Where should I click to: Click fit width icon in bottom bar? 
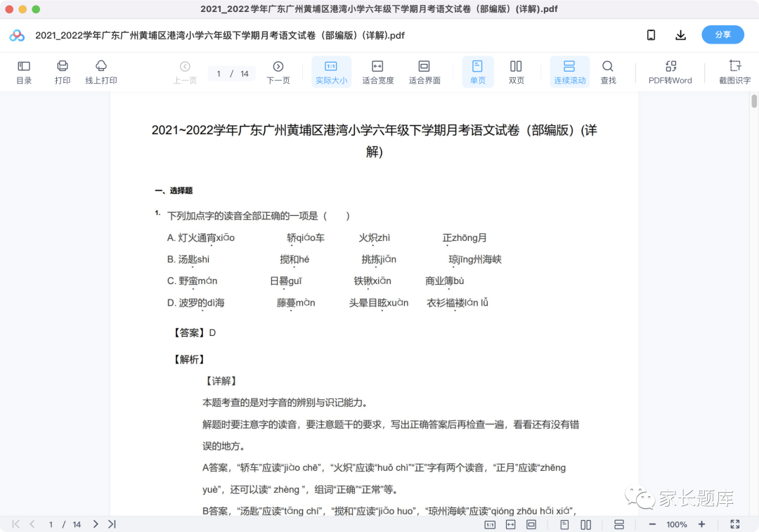(511, 525)
